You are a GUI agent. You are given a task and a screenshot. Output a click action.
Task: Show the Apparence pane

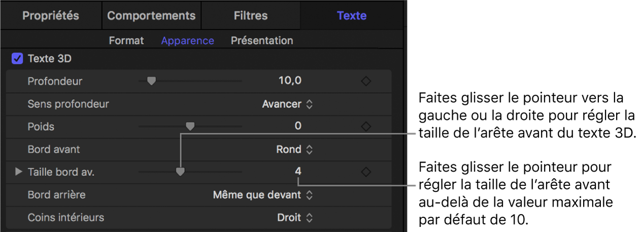188,41
